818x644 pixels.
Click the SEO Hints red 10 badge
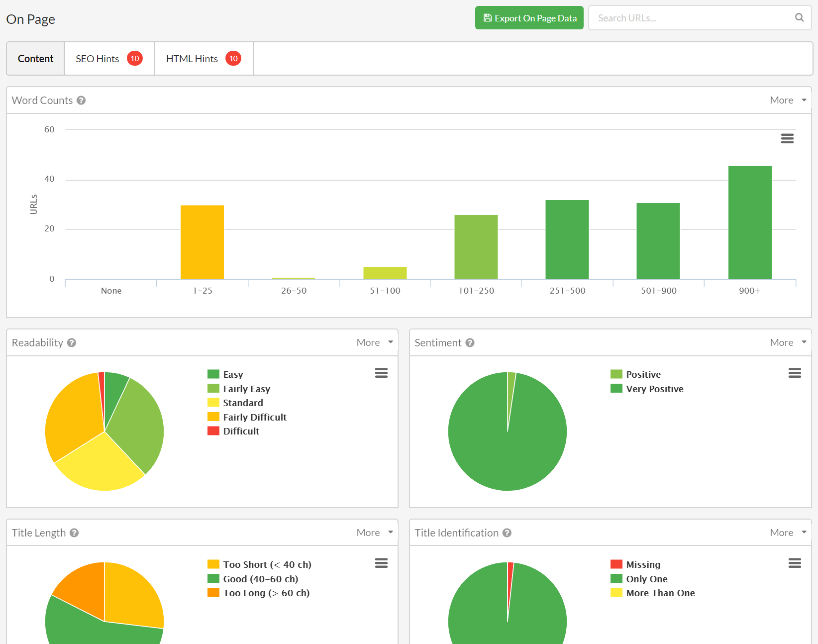coord(135,59)
